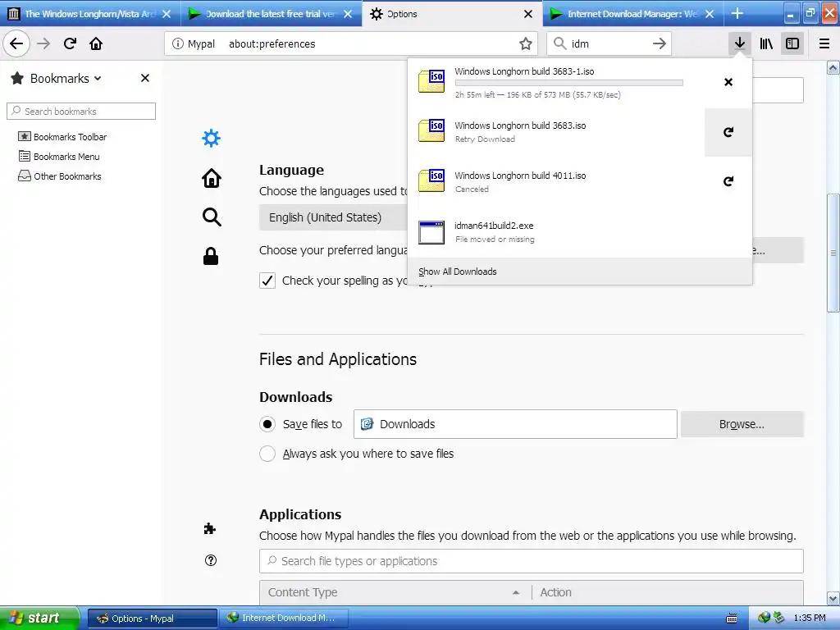The image size is (840, 630).
Task: Sort by the Action column header
Action: tap(668, 592)
